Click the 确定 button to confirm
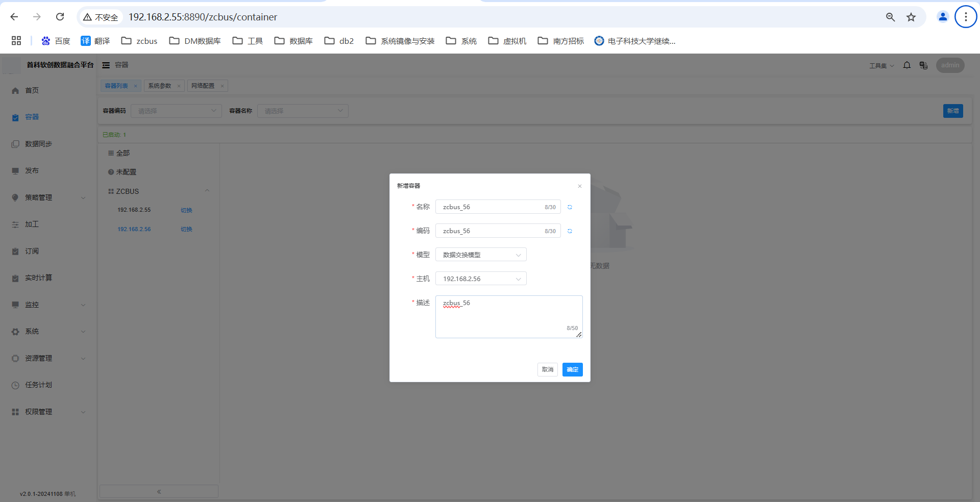The image size is (980, 502). point(572,369)
